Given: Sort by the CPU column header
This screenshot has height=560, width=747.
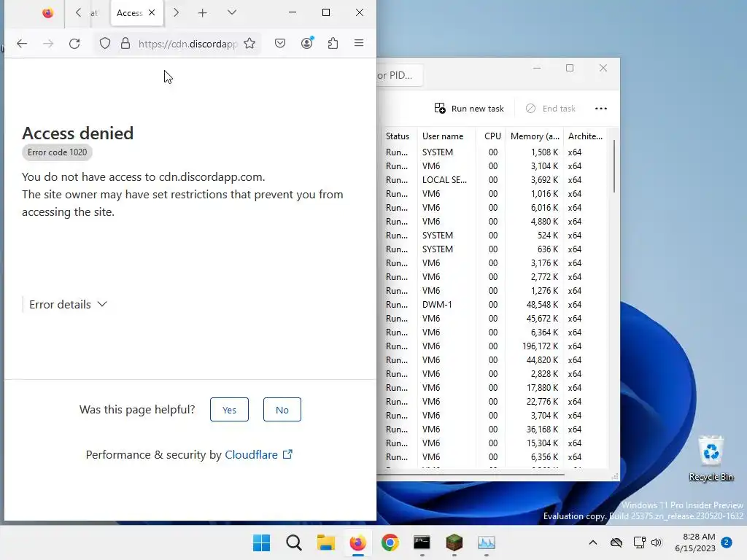Looking at the screenshot, I should coord(492,136).
